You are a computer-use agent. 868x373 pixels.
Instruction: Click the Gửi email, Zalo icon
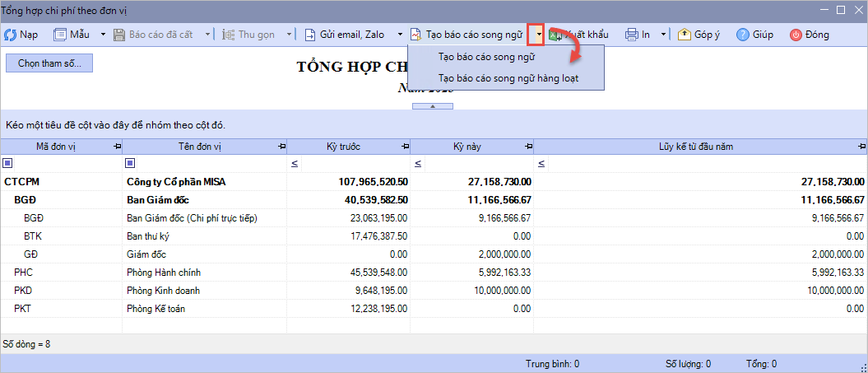click(x=310, y=35)
